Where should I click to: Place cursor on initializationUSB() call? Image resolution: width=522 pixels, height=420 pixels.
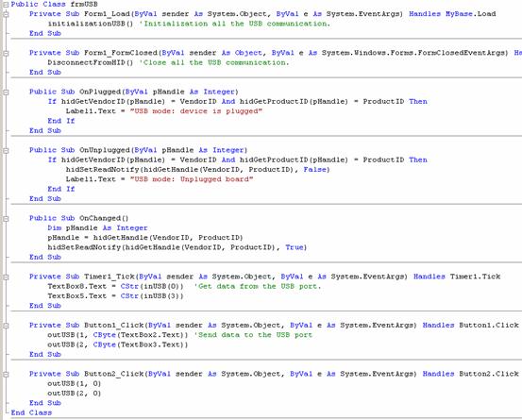point(91,24)
